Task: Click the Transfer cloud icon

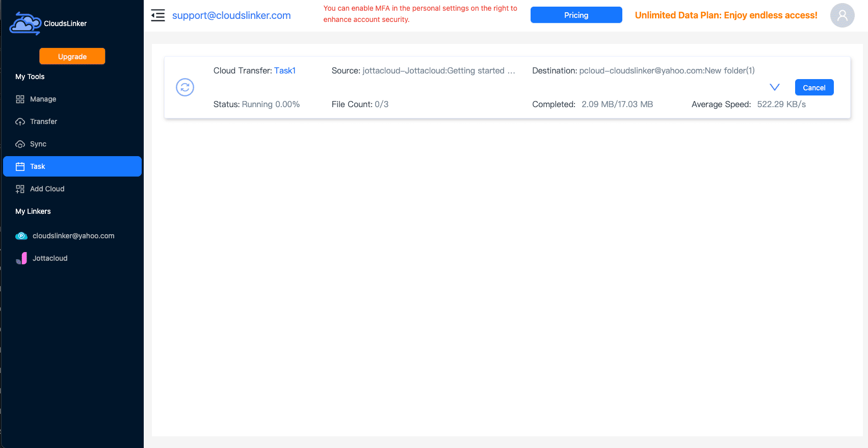Action: [20, 121]
